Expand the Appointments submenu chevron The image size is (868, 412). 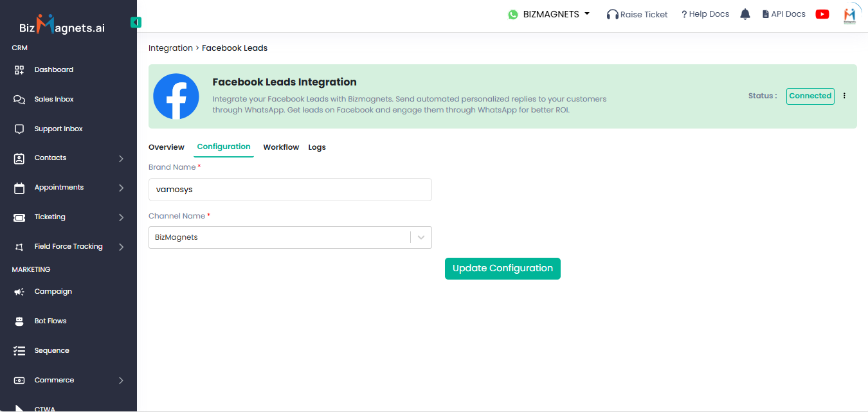[121, 188]
